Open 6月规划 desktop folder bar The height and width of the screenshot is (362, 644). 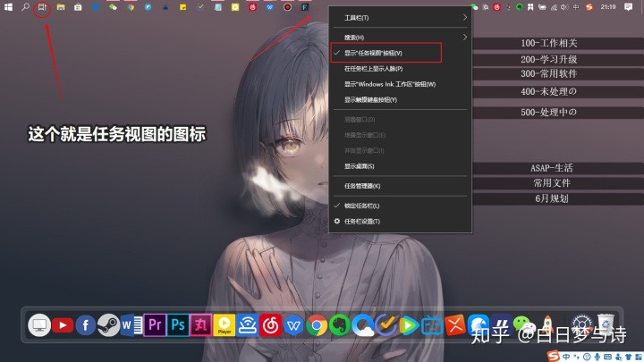(558, 198)
